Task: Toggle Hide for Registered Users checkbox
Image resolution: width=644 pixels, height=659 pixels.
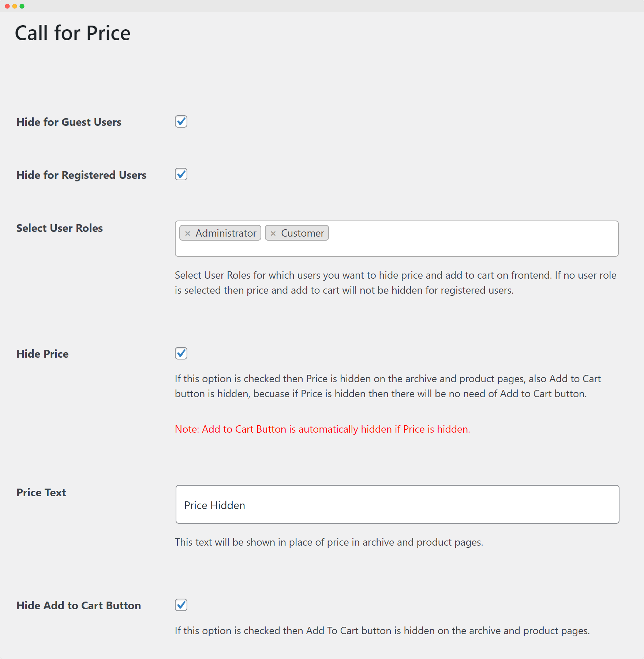Action: tap(181, 174)
